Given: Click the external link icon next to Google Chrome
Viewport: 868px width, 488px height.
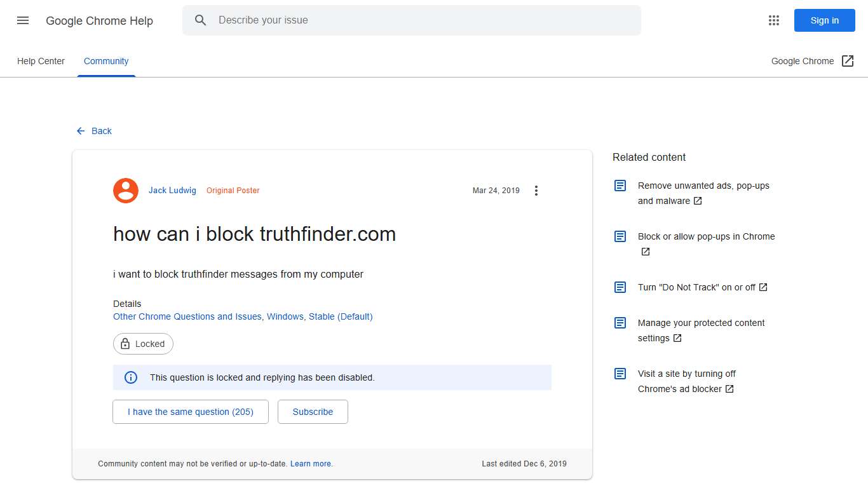Looking at the screenshot, I should click(x=848, y=60).
